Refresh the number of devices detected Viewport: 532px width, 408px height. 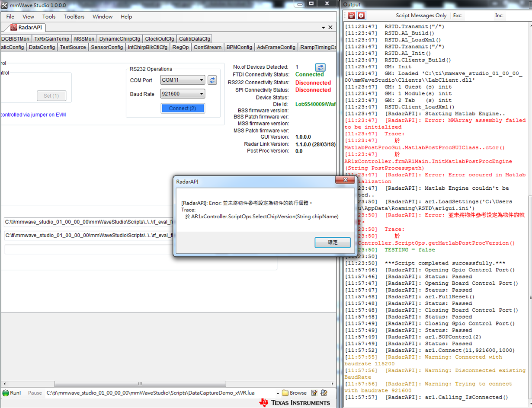320,67
